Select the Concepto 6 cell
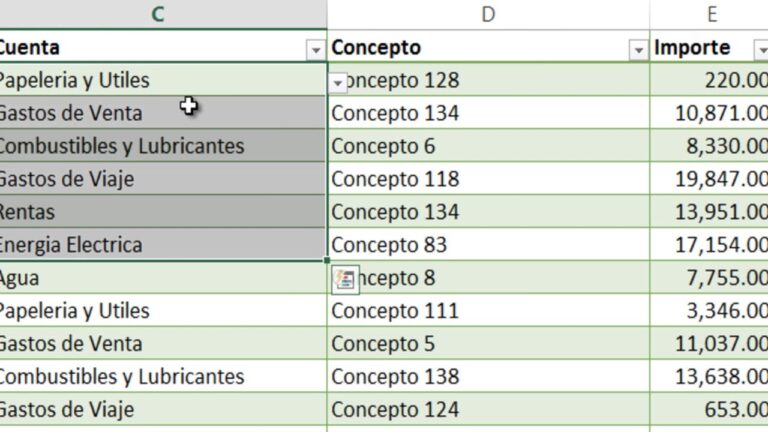The height and width of the screenshot is (432, 768). click(x=488, y=146)
